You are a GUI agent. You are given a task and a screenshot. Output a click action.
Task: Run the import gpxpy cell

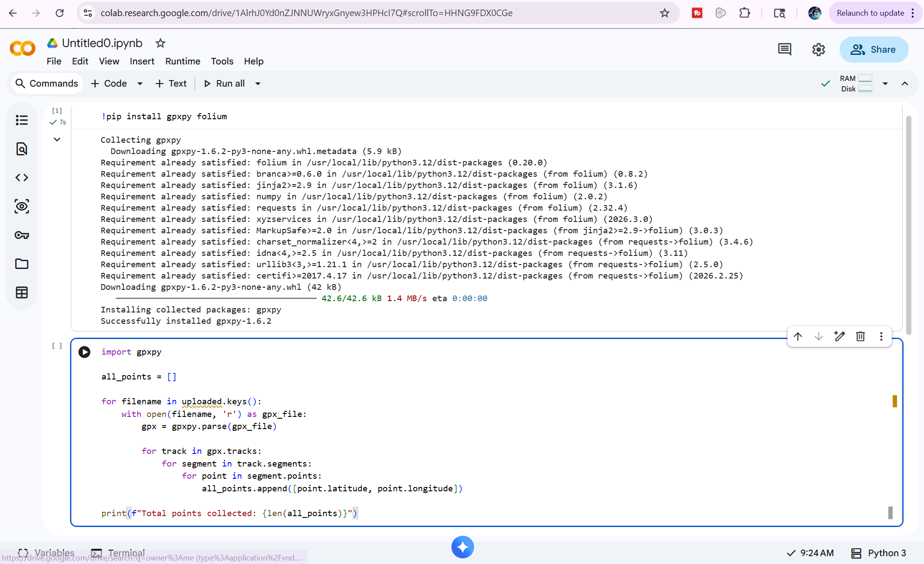coord(84,352)
